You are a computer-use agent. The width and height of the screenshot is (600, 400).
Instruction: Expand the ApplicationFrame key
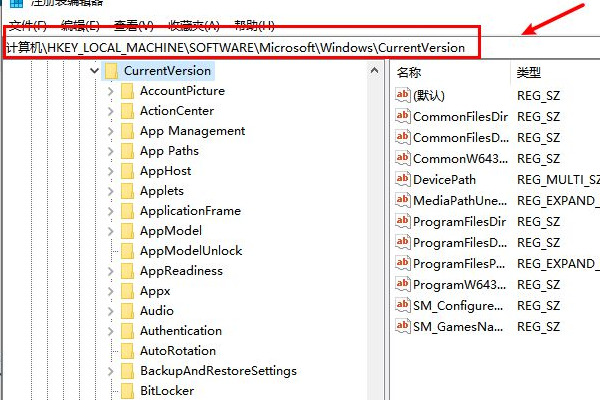111,211
